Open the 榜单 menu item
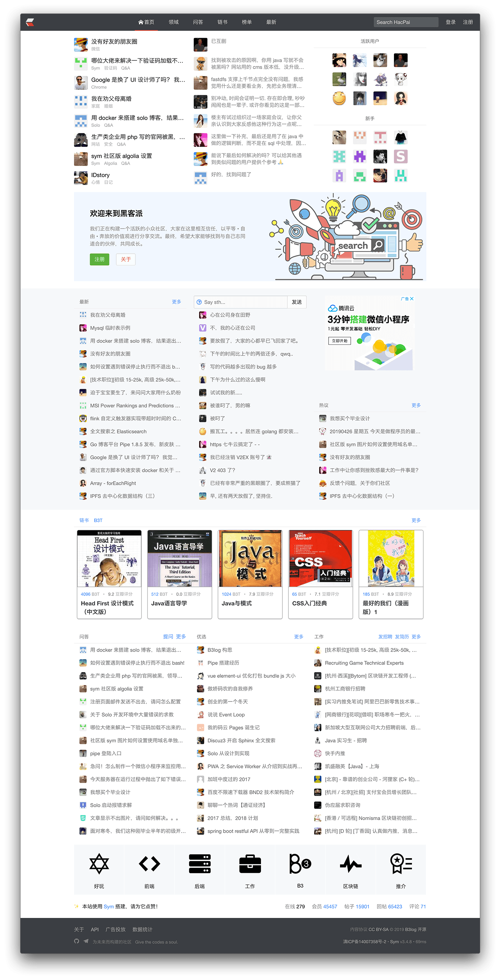 pos(247,22)
